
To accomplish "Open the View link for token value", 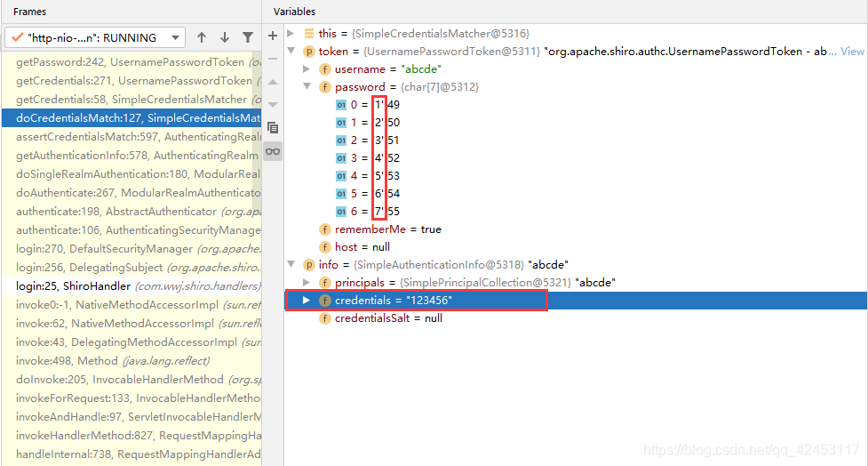I will pyautogui.click(x=852, y=52).
